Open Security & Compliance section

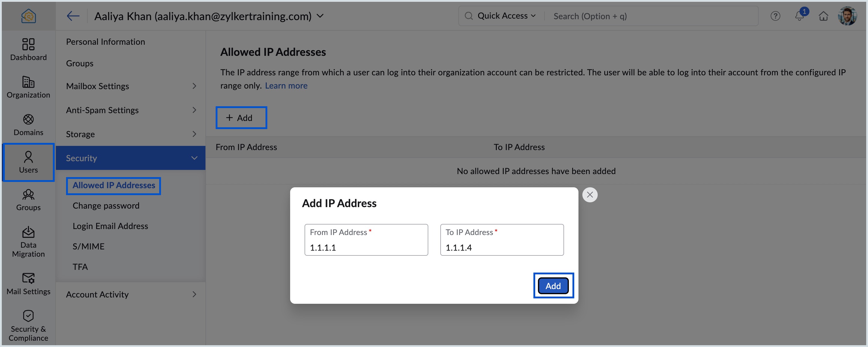point(28,325)
